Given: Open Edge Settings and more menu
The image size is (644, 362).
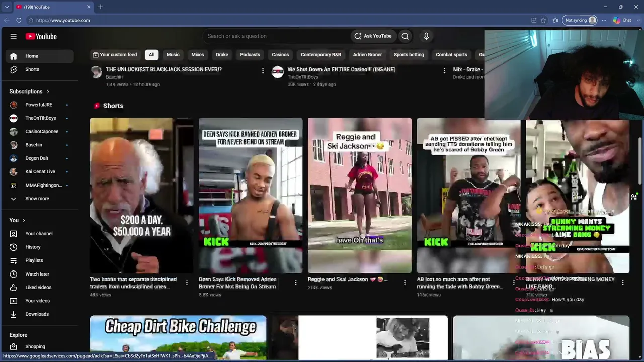Looking at the screenshot, I should click(604, 20).
